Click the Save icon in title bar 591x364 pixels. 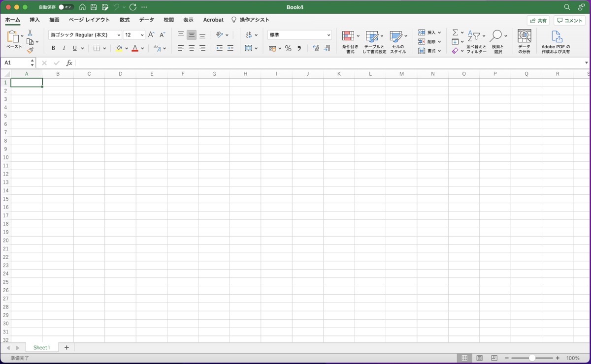click(x=94, y=7)
